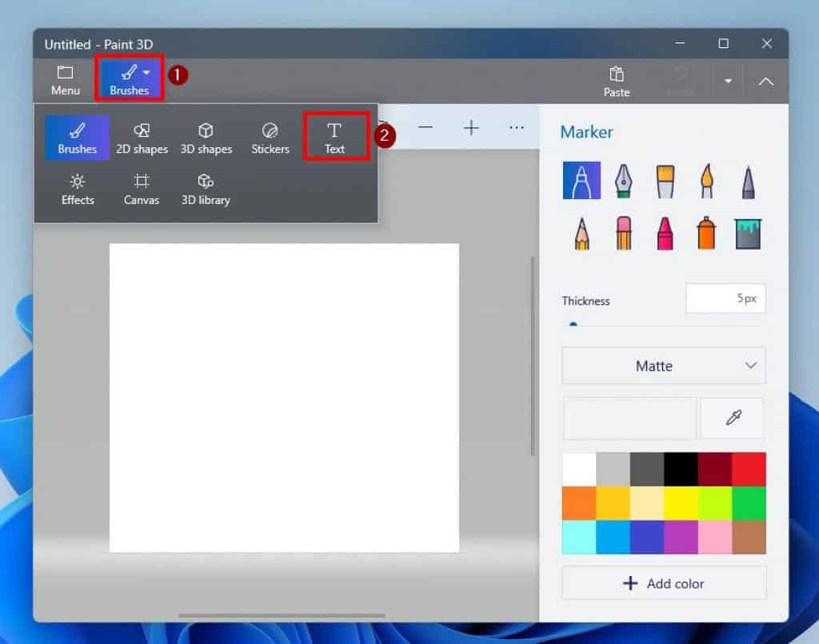Maximize the Paint 3D window
Viewport: 819px width, 644px height.
click(x=723, y=43)
